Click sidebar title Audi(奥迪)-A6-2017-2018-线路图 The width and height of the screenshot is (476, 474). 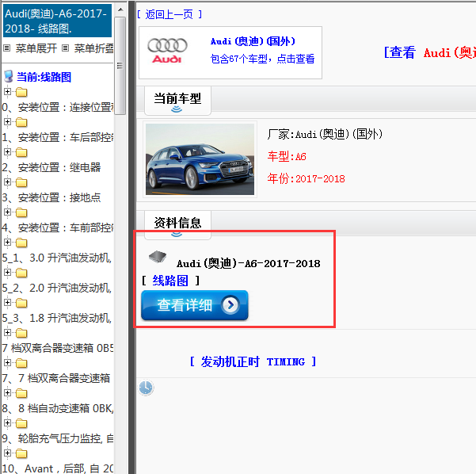pyautogui.click(x=57, y=21)
